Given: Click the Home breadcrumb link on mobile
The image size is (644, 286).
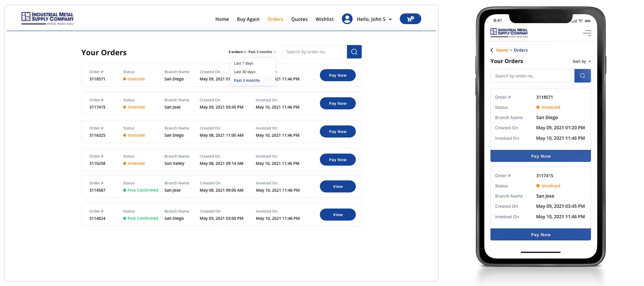Looking at the screenshot, I should click(x=502, y=50).
